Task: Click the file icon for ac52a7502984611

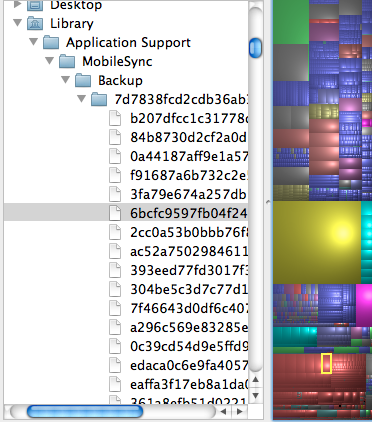Action: click(x=115, y=251)
